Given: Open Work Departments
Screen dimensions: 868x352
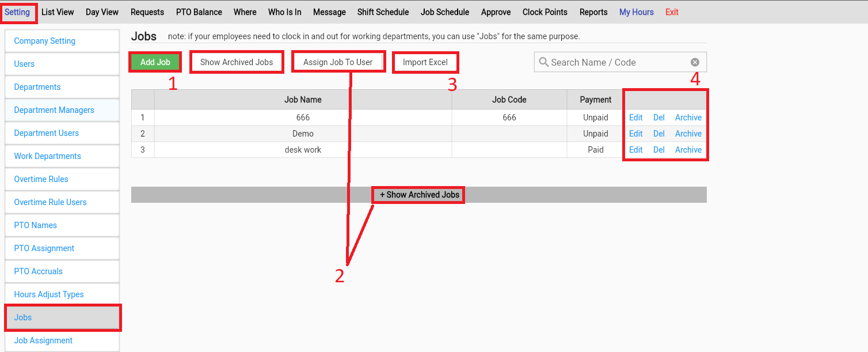Looking at the screenshot, I should click(x=62, y=156).
